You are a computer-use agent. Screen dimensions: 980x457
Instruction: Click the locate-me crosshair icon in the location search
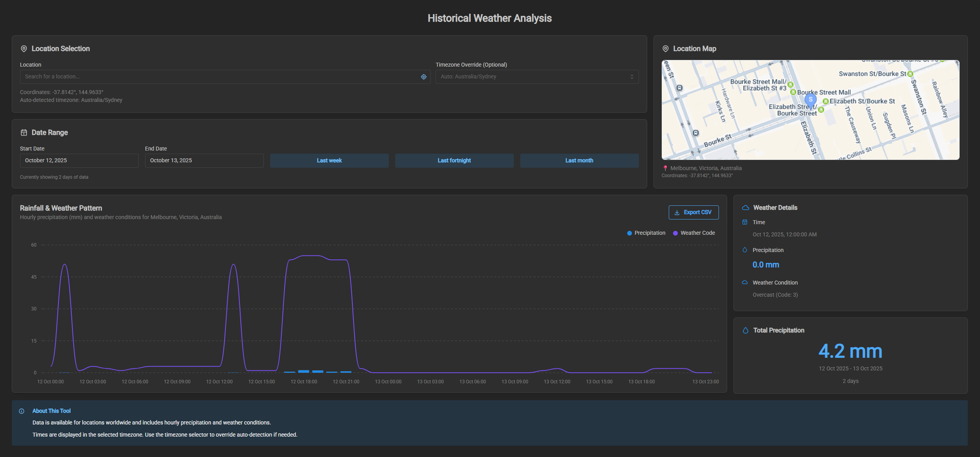click(x=423, y=77)
